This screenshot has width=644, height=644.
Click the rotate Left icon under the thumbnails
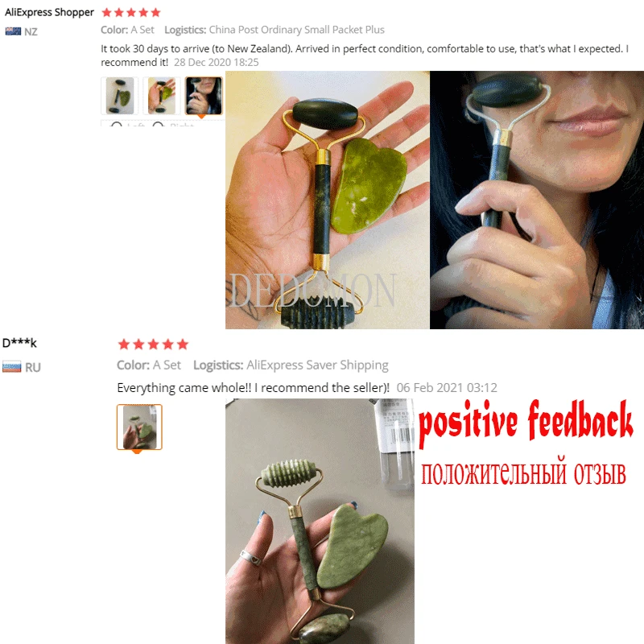(x=117, y=124)
